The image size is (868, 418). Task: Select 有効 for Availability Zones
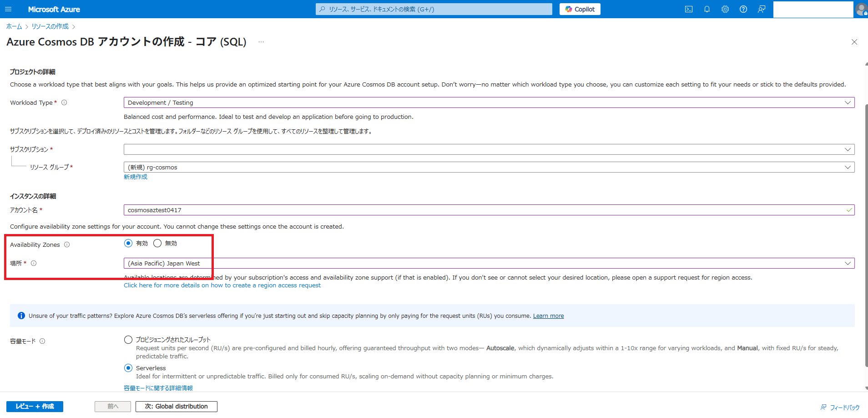coord(128,243)
